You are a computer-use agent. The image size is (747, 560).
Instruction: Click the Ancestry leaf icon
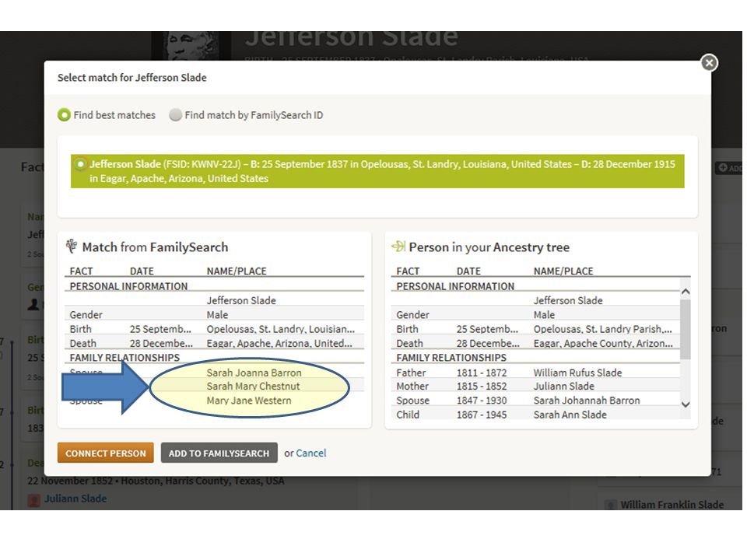pos(398,247)
